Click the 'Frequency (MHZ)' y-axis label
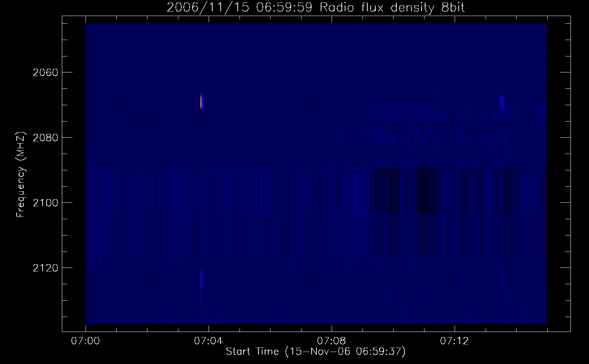589x364 pixels. pos(21,175)
